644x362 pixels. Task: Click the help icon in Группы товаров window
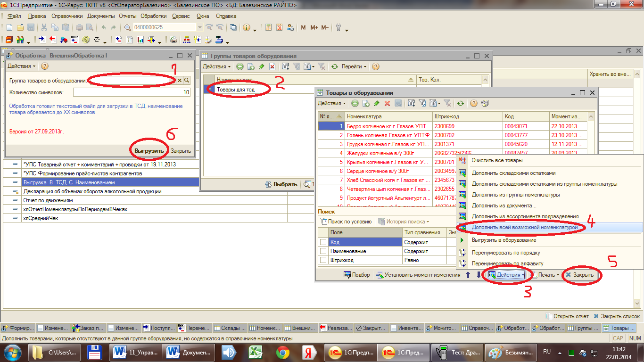[375, 66]
